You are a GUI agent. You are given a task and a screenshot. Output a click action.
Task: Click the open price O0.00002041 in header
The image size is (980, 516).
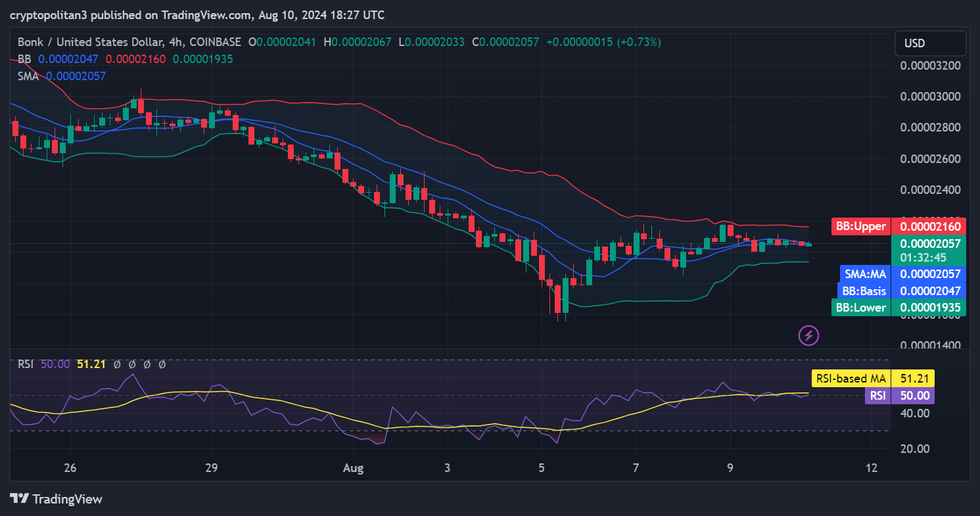coord(281,42)
